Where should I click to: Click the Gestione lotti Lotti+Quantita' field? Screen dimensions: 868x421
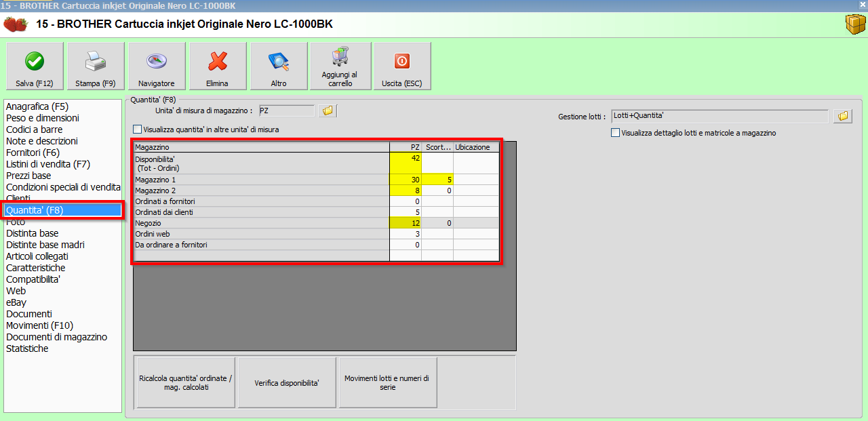pyautogui.click(x=720, y=117)
